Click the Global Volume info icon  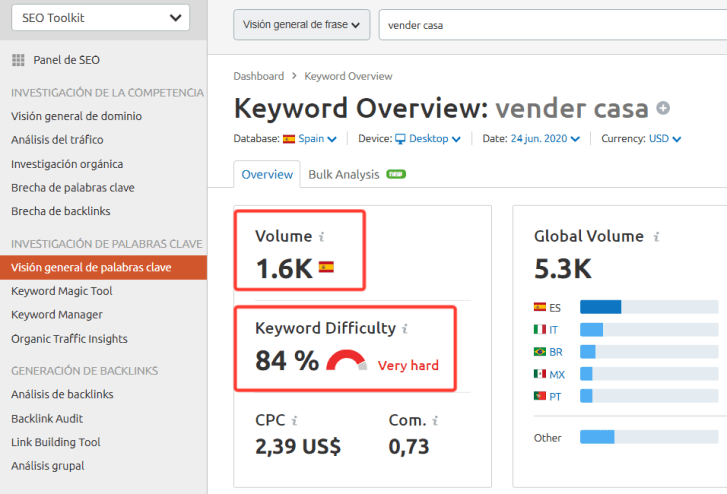(x=657, y=237)
